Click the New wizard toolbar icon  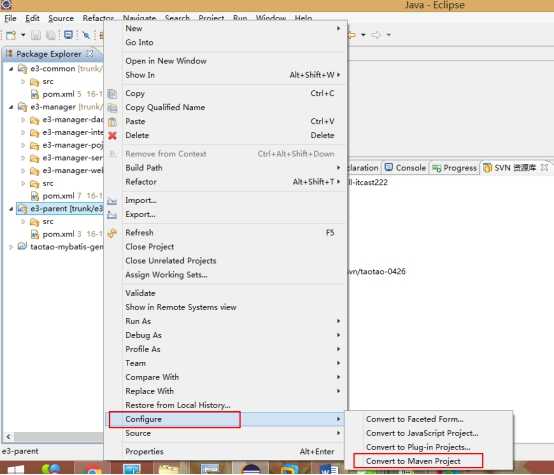(x=11, y=35)
